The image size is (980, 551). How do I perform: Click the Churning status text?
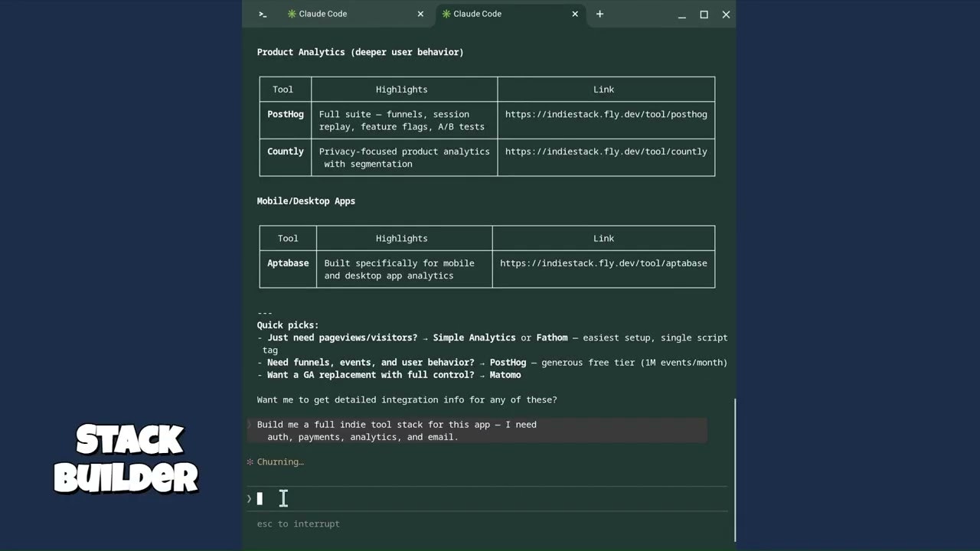280,462
